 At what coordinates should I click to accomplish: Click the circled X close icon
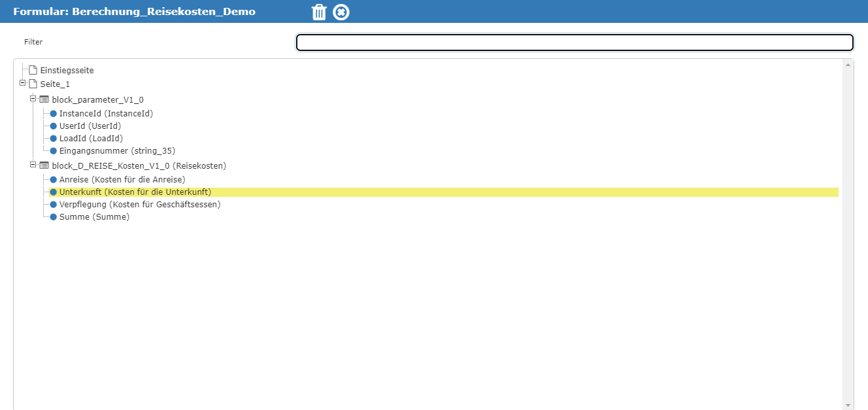[x=341, y=12]
